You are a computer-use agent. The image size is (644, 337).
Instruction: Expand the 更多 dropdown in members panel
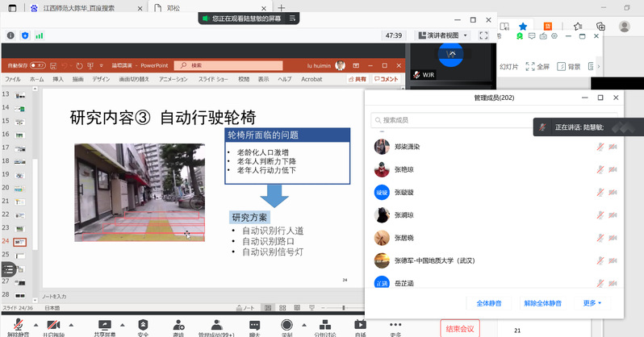[592, 303]
